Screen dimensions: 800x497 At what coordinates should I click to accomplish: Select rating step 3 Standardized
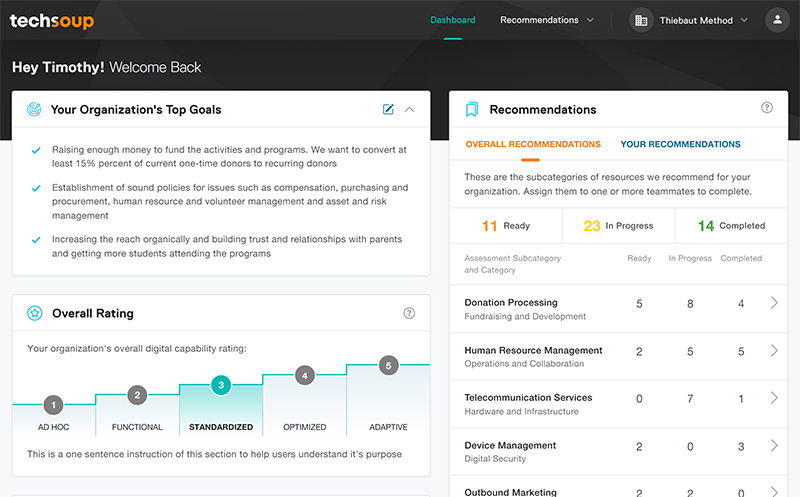(221, 385)
